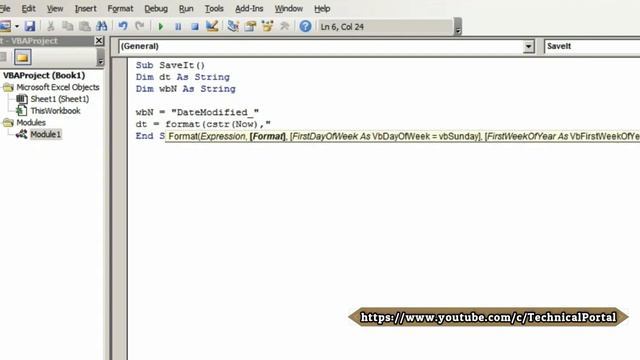The width and height of the screenshot is (640, 360).
Task: Run the SaveIt macro with the green play icon
Action: [161, 27]
